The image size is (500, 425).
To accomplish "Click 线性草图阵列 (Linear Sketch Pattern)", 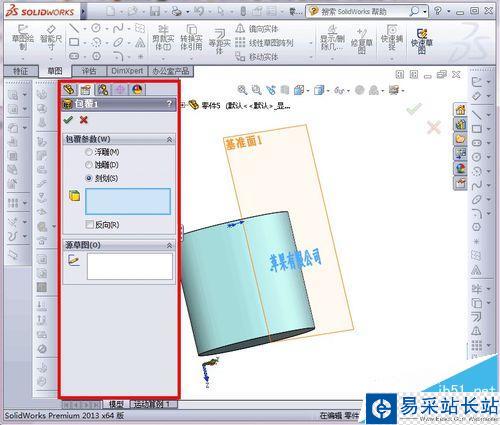I will (265, 43).
